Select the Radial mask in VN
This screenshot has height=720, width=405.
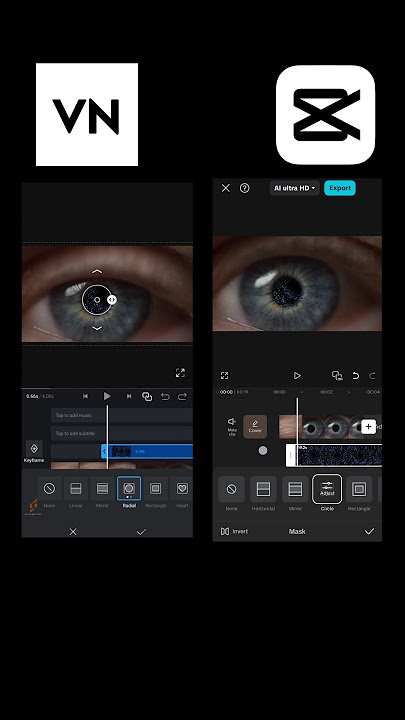coord(129,492)
